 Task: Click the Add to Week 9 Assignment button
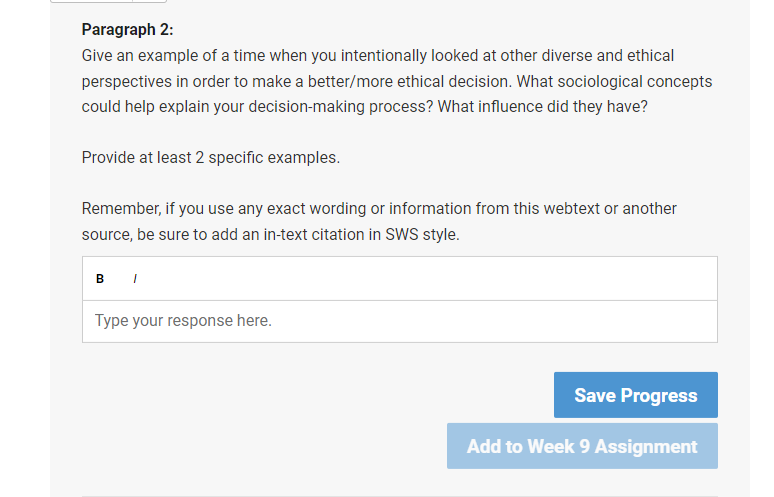point(582,446)
